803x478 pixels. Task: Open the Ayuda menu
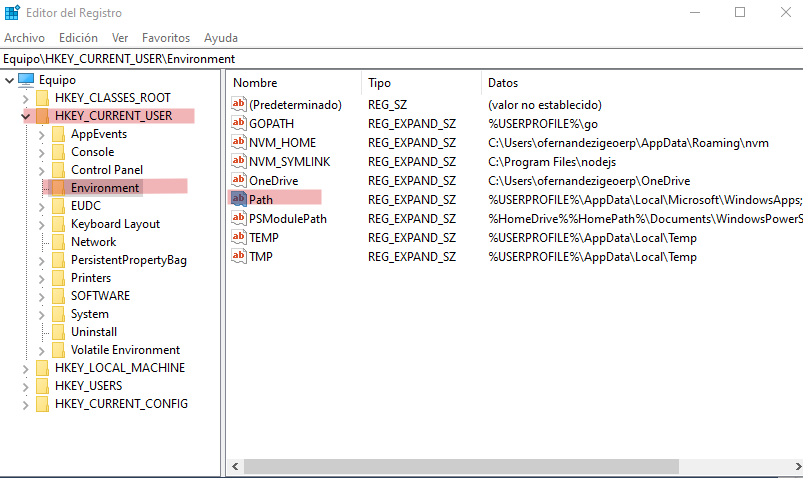(221, 38)
